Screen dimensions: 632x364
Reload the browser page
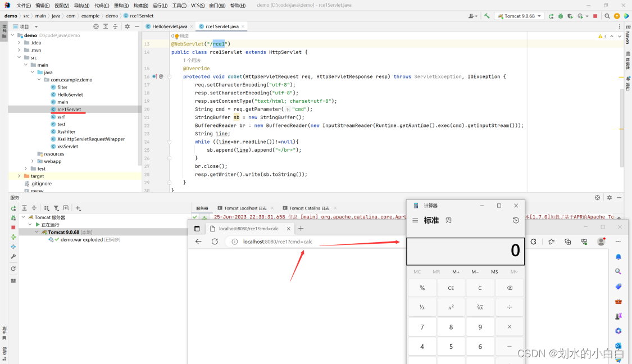pyautogui.click(x=215, y=242)
